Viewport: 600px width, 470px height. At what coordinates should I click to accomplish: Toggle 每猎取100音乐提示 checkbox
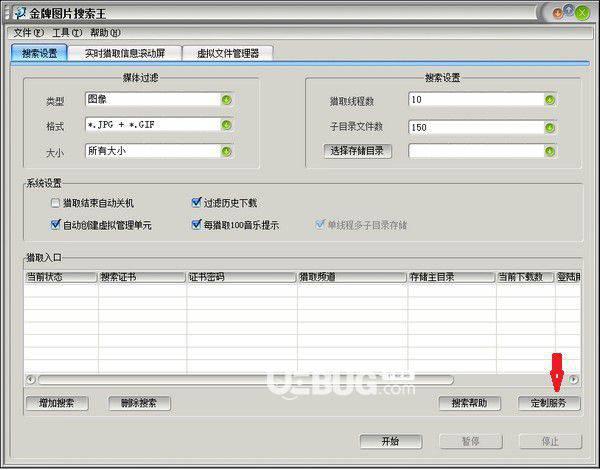point(196,224)
